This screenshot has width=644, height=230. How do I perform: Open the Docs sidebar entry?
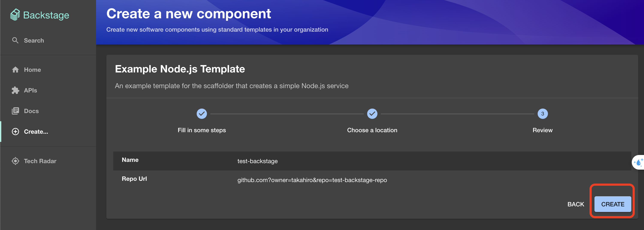coord(31,111)
